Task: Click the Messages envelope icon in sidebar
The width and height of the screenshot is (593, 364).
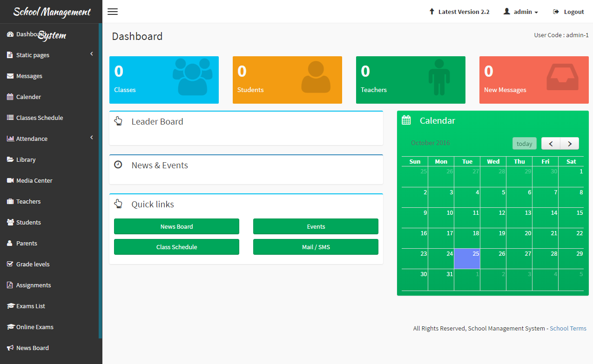Action: point(10,76)
